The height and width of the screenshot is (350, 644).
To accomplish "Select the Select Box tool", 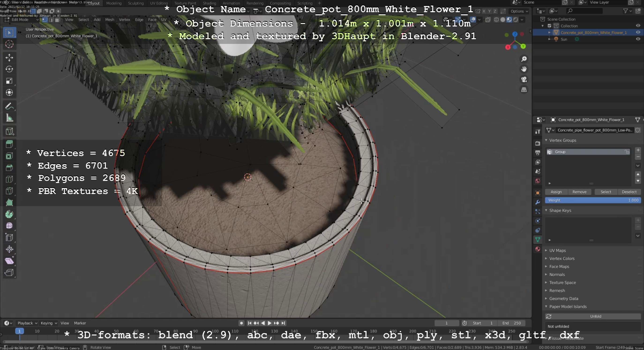I will pos(9,33).
